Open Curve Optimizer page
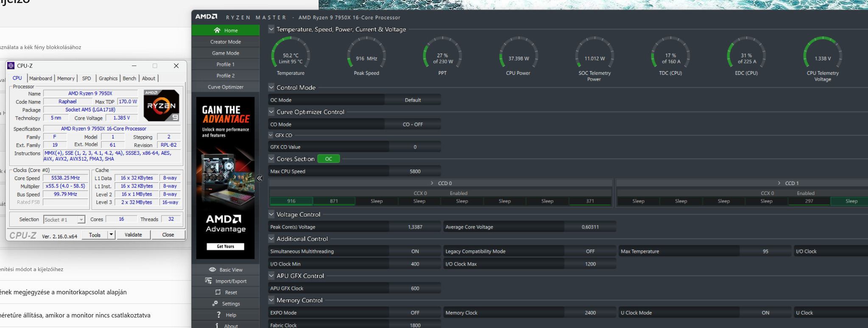The height and width of the screenshot is (328, 868). (x=225, y=87)
